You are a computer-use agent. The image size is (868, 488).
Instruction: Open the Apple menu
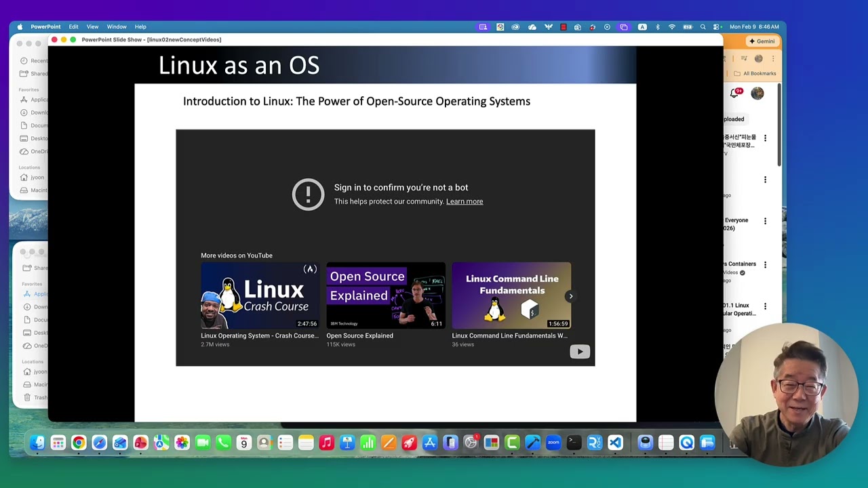[20, 27]
